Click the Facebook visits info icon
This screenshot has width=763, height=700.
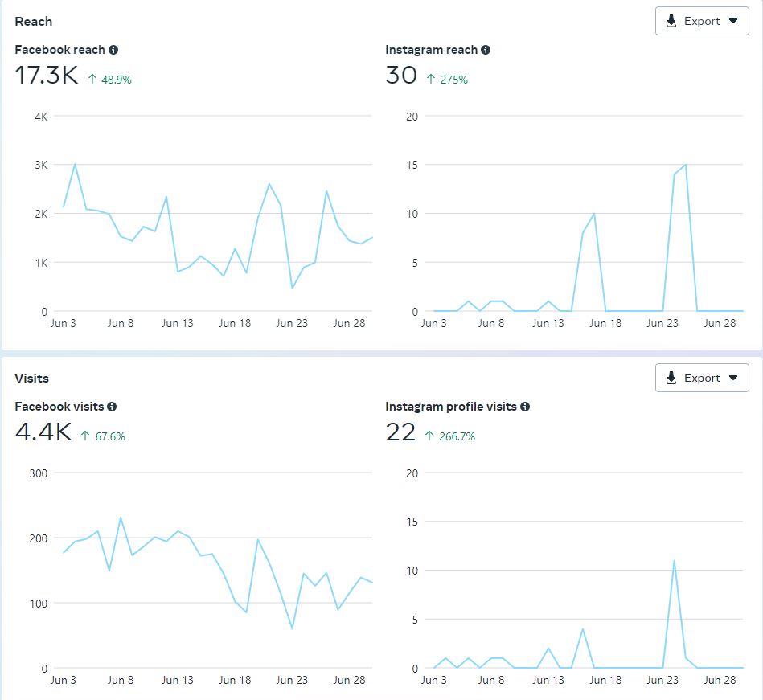pyautogui.click(x=112, y=407)
